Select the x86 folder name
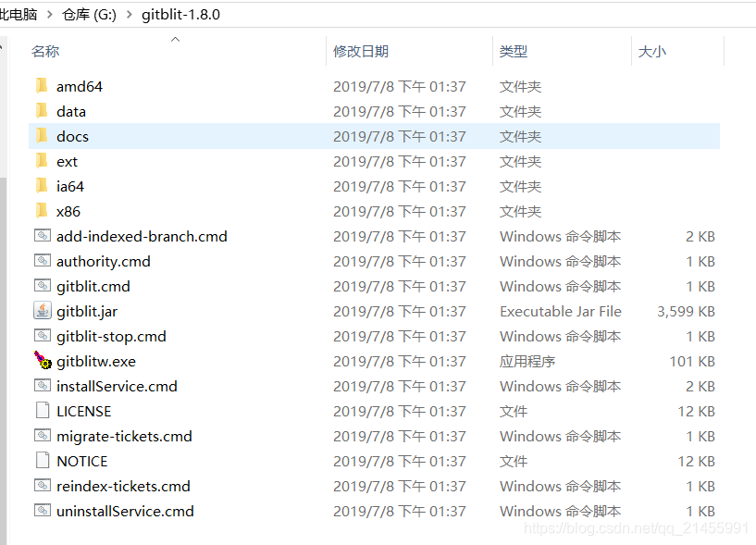 coord(68,211)
